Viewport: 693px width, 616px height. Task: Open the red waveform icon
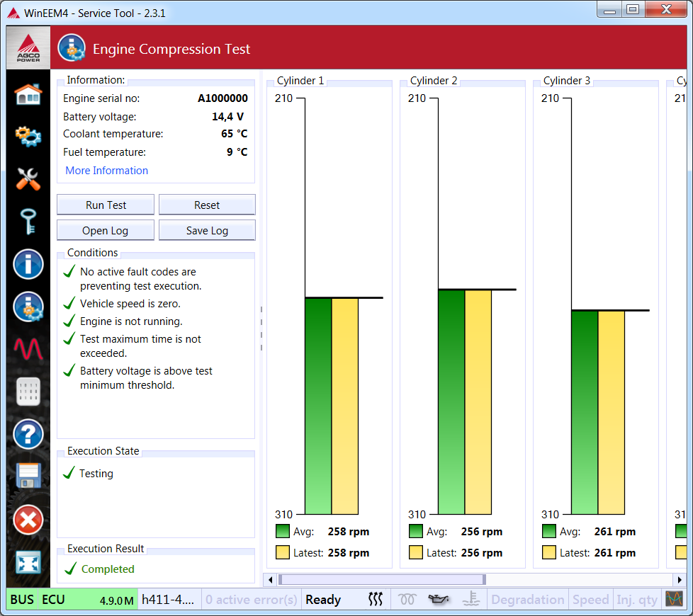pos(28,348)
